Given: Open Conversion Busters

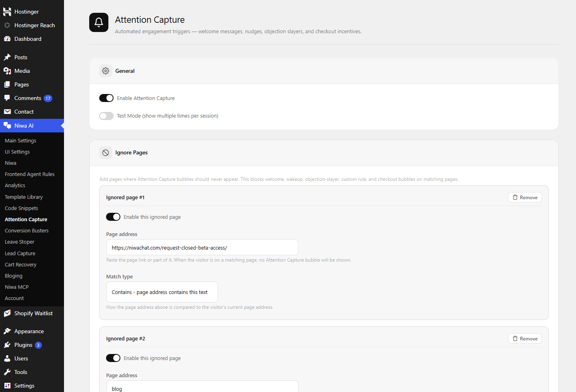Looking at the screenshot, I should click(26, 231).
